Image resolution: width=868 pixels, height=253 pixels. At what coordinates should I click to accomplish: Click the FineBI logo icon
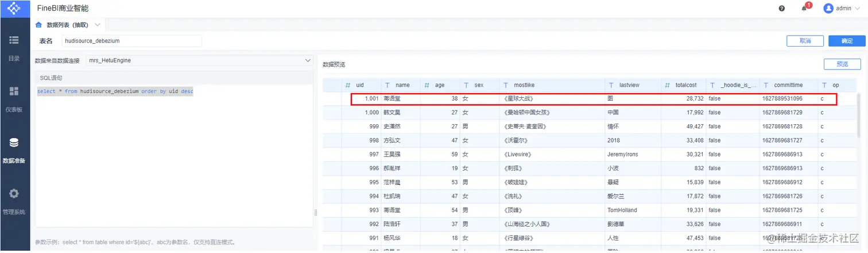click(14, 9)
